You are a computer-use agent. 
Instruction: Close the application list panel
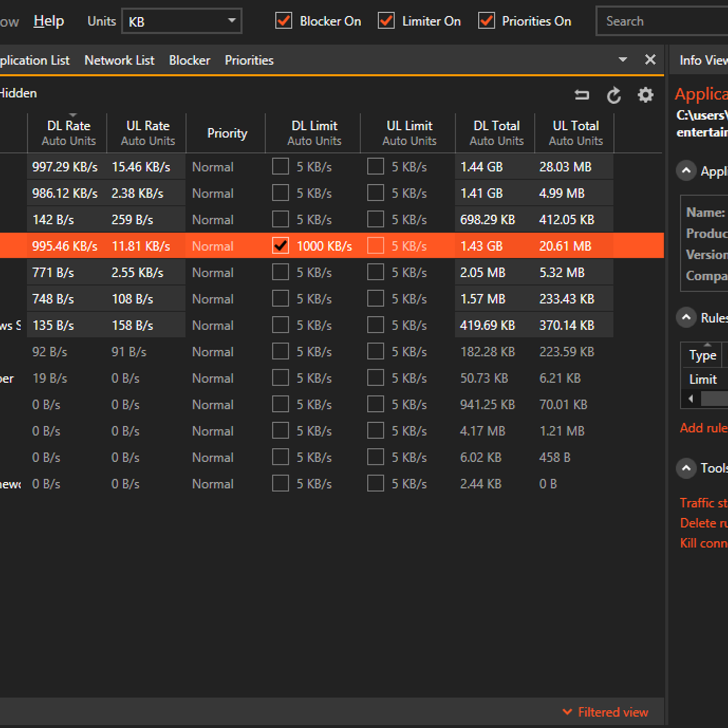(650, 60)
